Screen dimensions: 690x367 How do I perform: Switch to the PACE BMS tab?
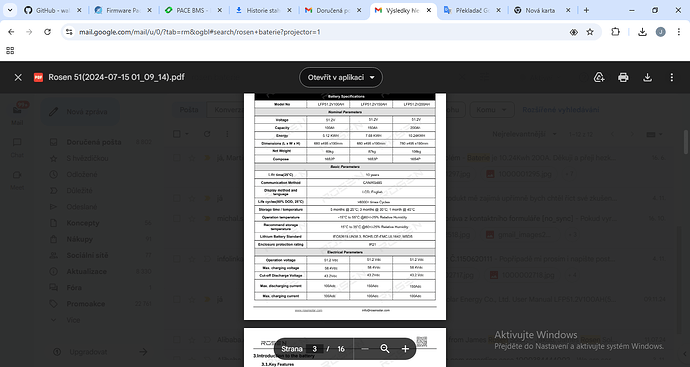coord(193,10)
